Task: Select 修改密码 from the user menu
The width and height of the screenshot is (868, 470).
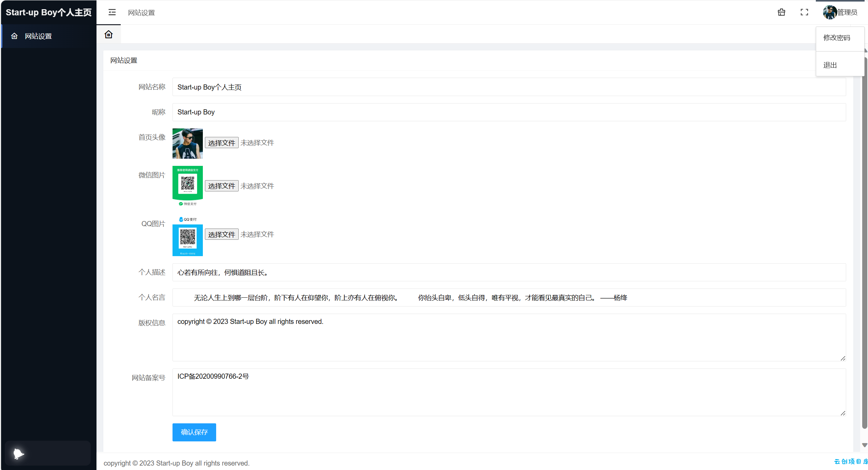Action: click(x=837, y=38)
